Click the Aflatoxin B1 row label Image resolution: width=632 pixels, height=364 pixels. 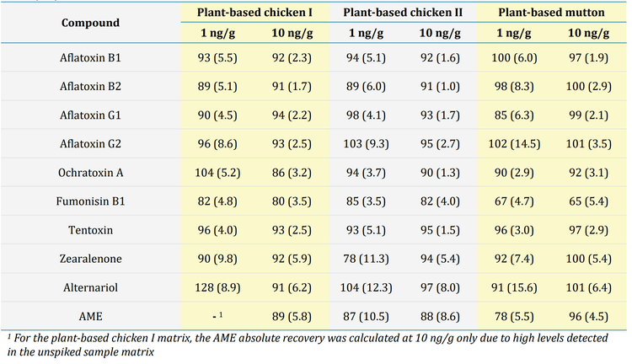tap(90, 57)
